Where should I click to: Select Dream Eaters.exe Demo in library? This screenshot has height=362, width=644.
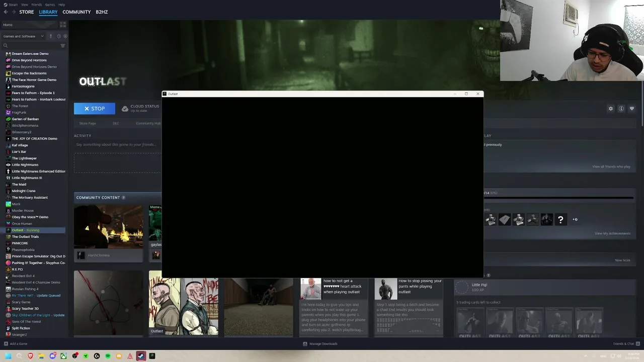(x=30, y=54)
